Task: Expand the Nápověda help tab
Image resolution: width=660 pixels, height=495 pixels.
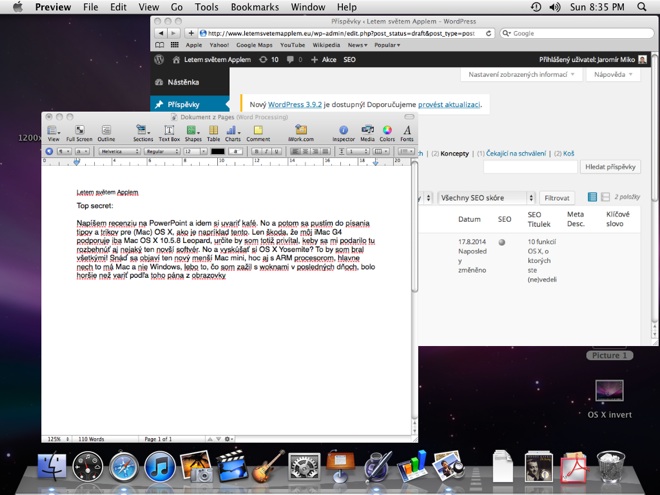Action: pos(613,75)
